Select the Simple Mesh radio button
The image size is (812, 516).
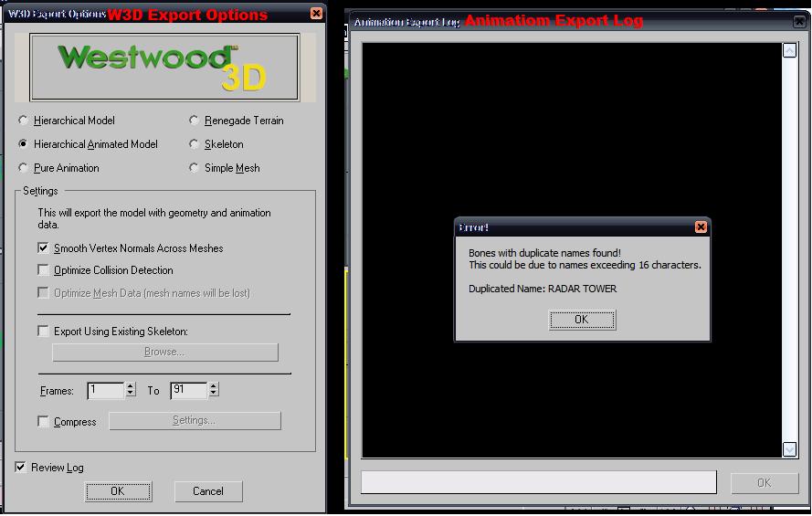tap(194, 168)
